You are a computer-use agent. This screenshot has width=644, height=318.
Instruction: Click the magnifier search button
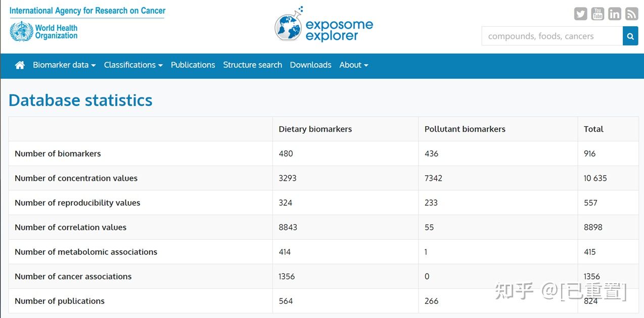[630, 36]
